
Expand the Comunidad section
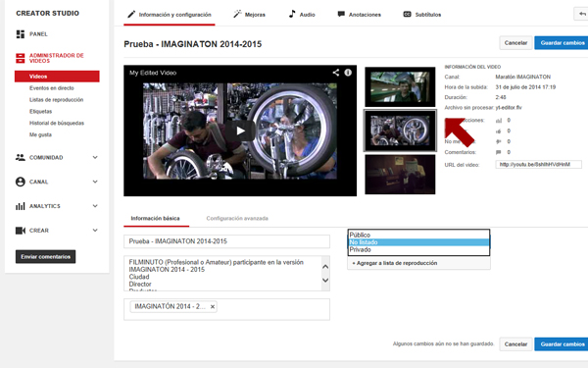[x=95, y=157]
